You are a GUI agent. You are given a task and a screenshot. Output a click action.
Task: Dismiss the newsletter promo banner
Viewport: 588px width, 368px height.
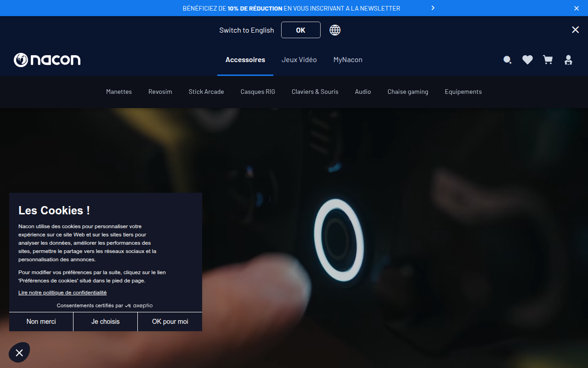coord(577,8)
